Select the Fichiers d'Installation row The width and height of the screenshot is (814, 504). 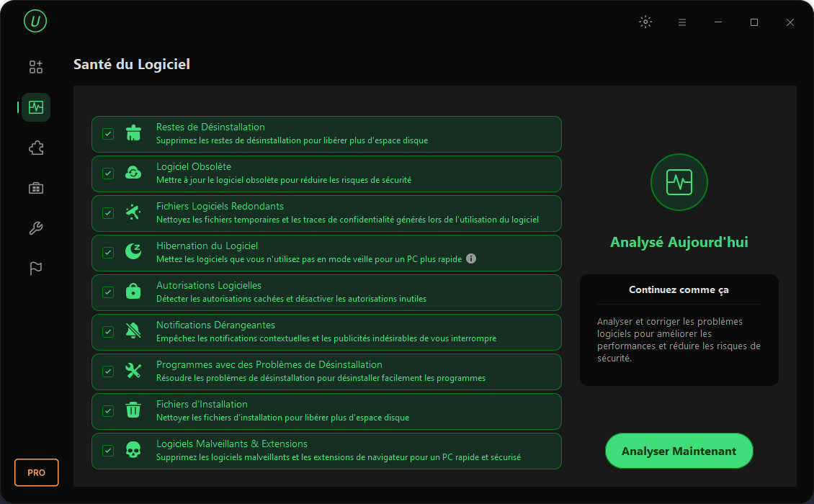pyautogui.click(x=326, y=411)
